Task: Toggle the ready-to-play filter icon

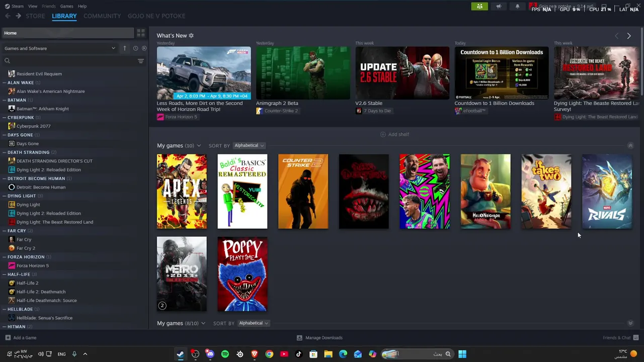Action: (x=144, y=48)
